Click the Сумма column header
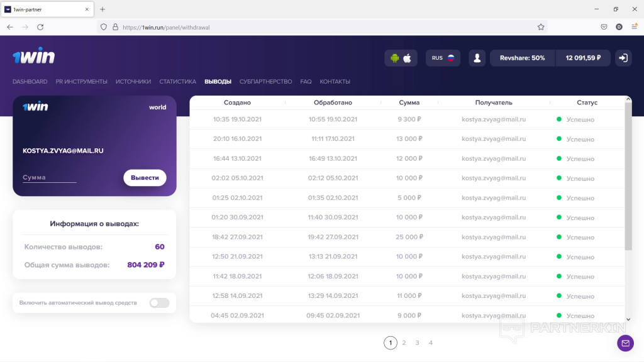 409,102
